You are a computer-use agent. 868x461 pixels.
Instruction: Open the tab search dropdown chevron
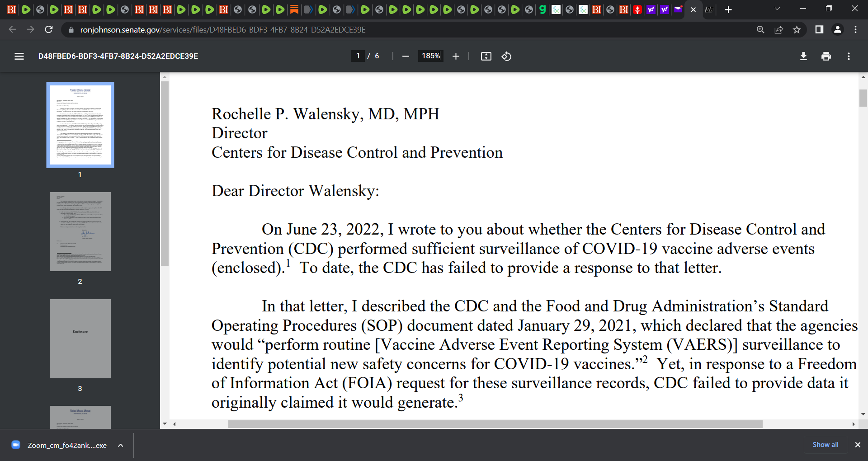point(777,9)
